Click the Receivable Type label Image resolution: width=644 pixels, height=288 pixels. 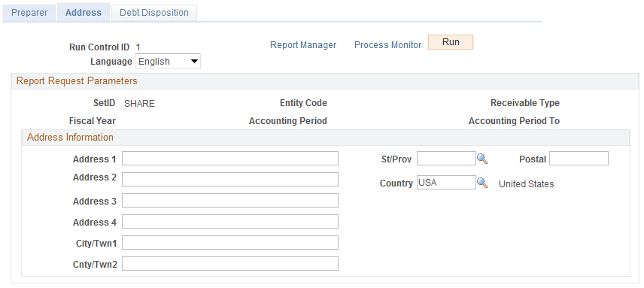click(x=525, y=103)
